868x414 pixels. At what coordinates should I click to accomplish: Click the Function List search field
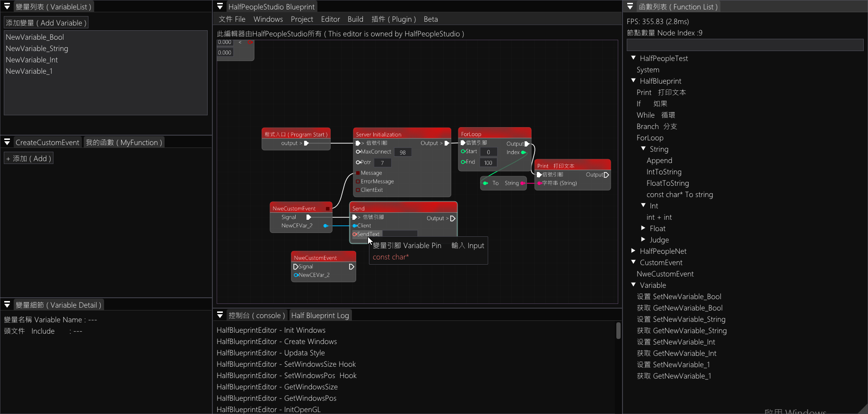tap(745, 45)
